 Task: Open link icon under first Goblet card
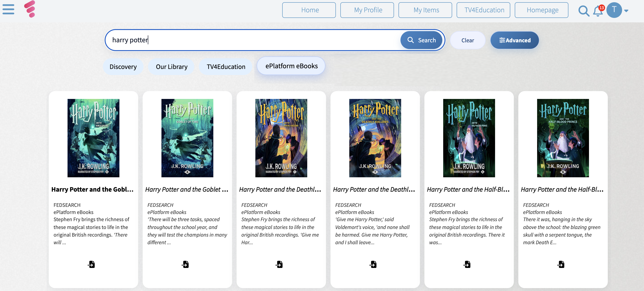(x=91, y=264)
